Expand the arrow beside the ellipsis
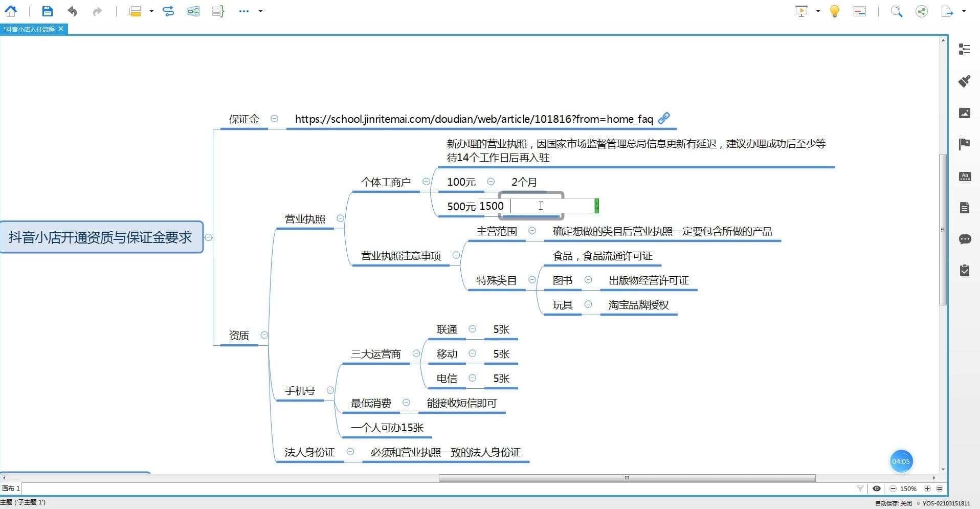 tap(260, 11)
